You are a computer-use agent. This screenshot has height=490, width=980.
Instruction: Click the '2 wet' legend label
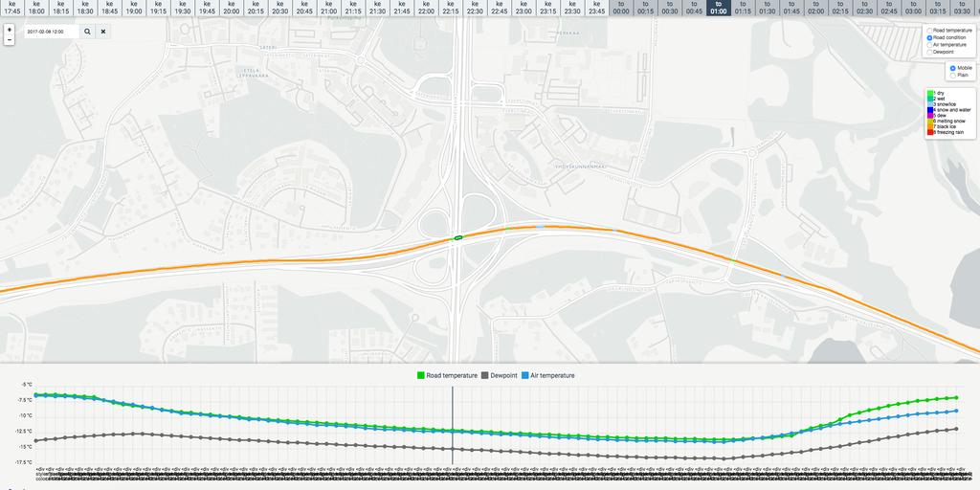click(939, 99)
